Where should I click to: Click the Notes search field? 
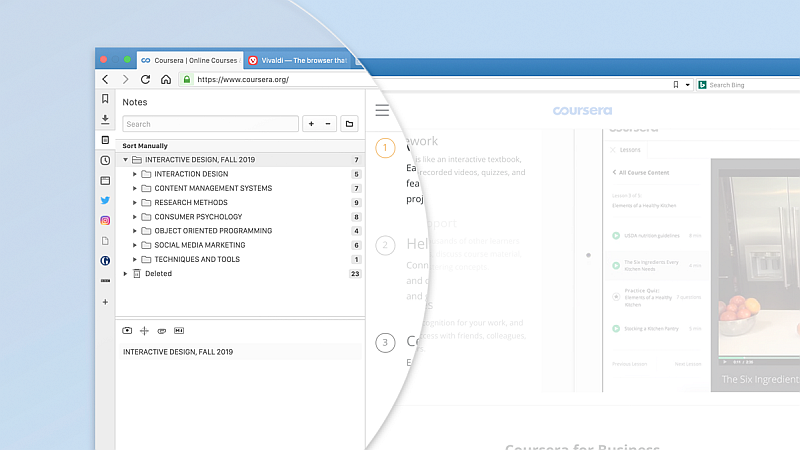[x=210, y=124]
